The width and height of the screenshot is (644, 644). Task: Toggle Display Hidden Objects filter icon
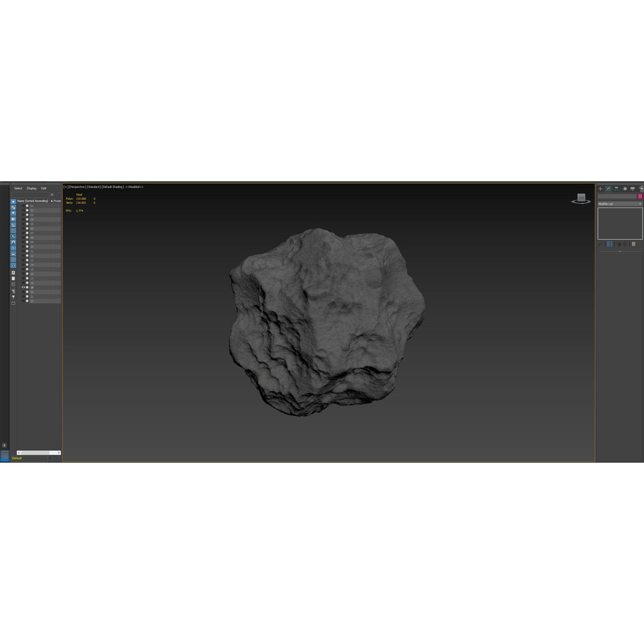point(13,266)
